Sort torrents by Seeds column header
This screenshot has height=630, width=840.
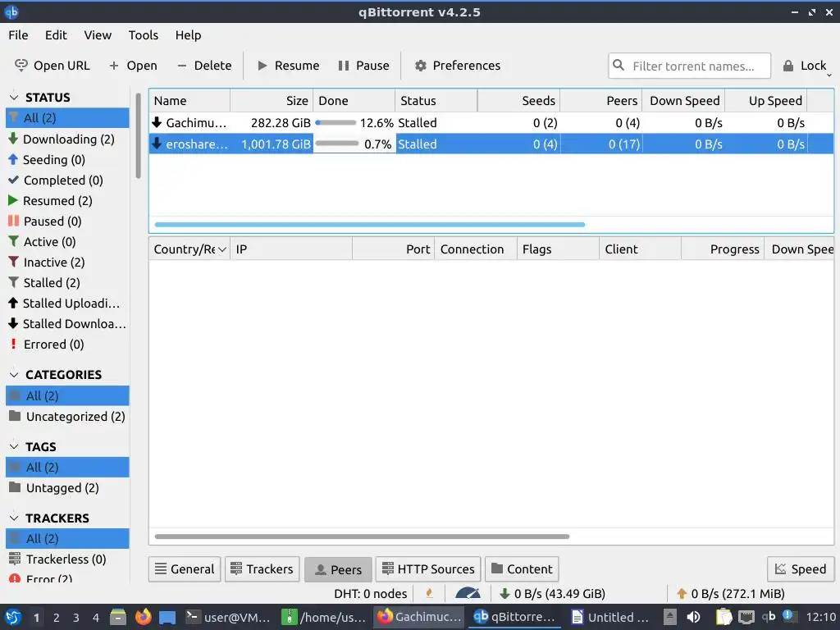pos(518,101)
